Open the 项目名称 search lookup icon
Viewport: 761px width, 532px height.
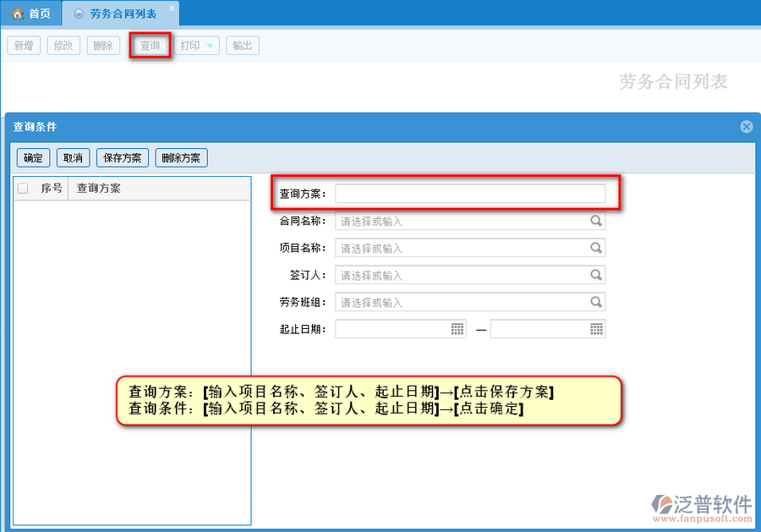click(x=596, y=248)
